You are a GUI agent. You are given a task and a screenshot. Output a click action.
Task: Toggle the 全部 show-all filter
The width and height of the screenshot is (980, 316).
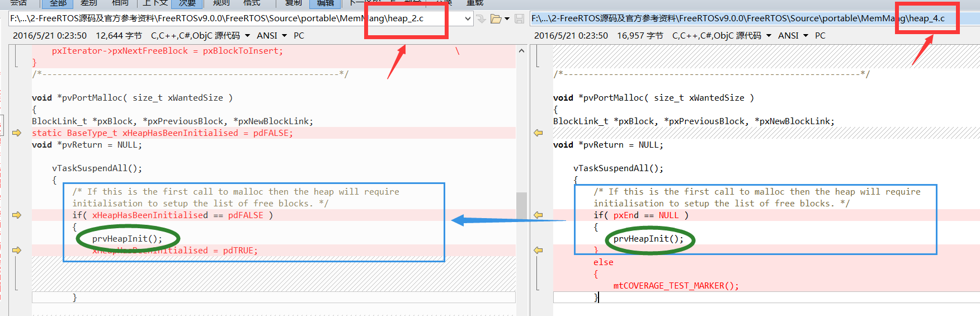click(x=58, y=3)
